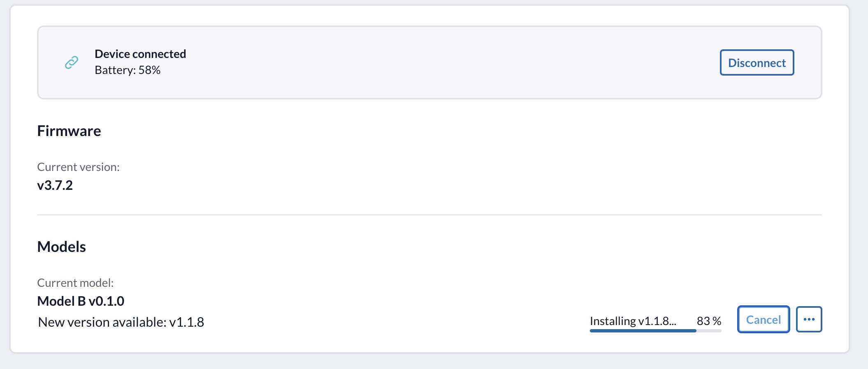Click the Current model: label
868x369 pixels.
tap(75, 283)
